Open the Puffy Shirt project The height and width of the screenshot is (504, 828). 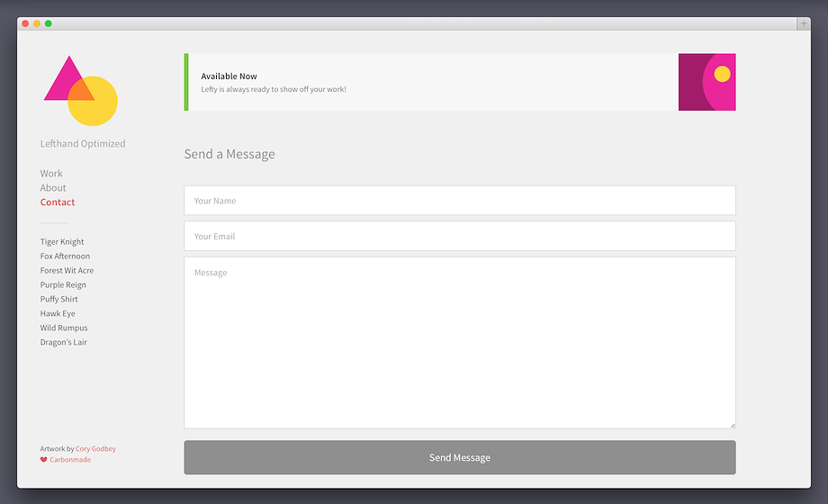(58, 300)
